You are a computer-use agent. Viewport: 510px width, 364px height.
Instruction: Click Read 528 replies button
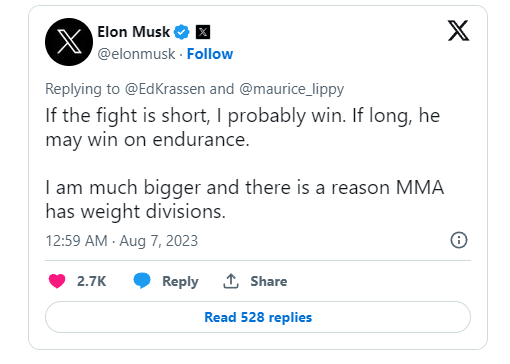[258, 317]
